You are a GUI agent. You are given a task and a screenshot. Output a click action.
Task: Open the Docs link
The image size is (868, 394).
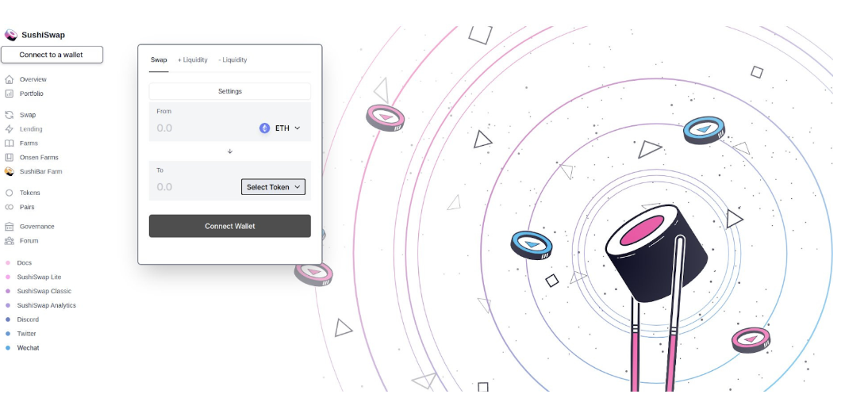click(x=24, y=262)
